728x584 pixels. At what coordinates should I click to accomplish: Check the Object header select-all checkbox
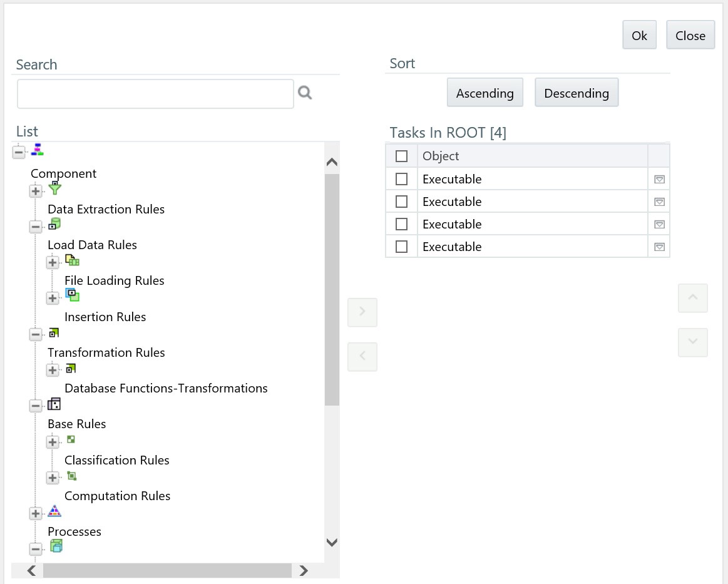click(402, 156)
